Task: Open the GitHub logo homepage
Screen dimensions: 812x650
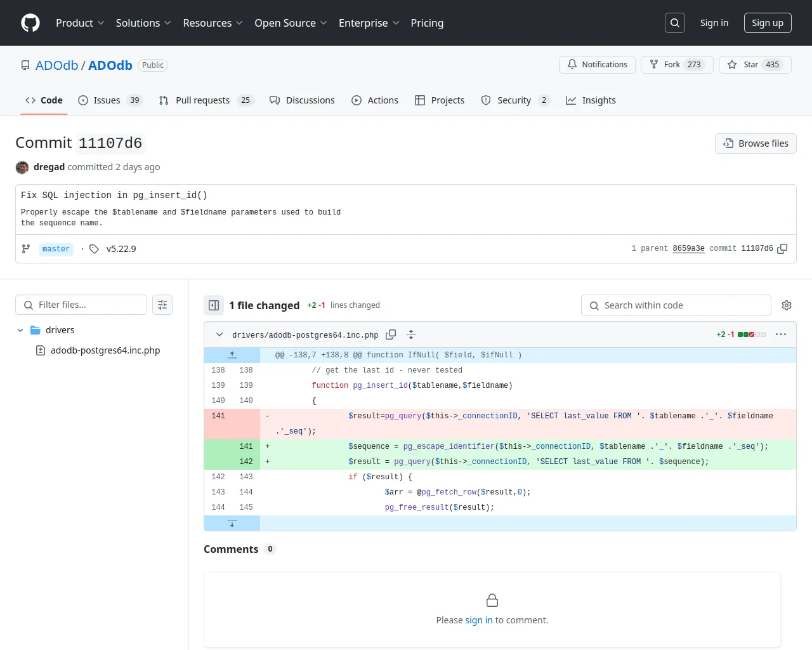Action: coord(30,23)
